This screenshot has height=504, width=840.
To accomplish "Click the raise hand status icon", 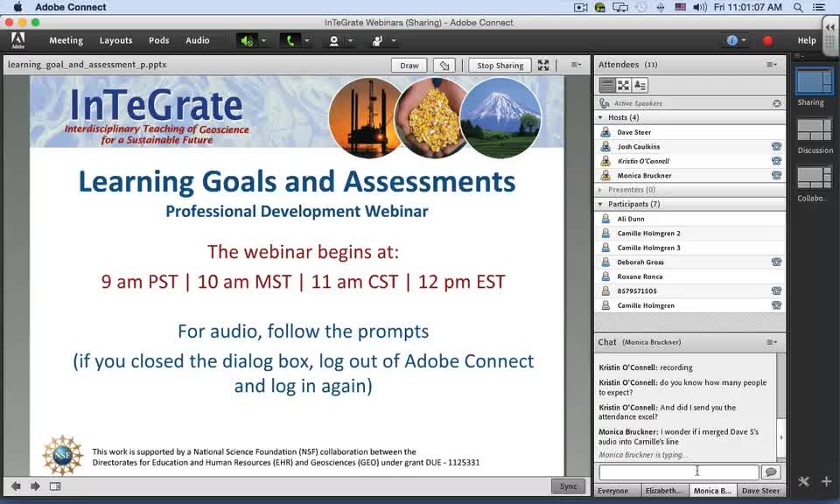I will (377, 40).
